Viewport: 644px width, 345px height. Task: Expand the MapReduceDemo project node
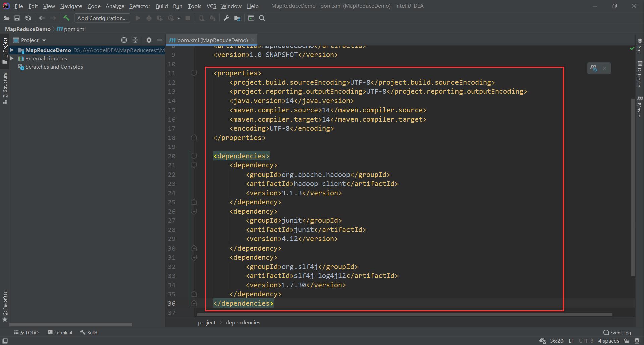[12, 50]
